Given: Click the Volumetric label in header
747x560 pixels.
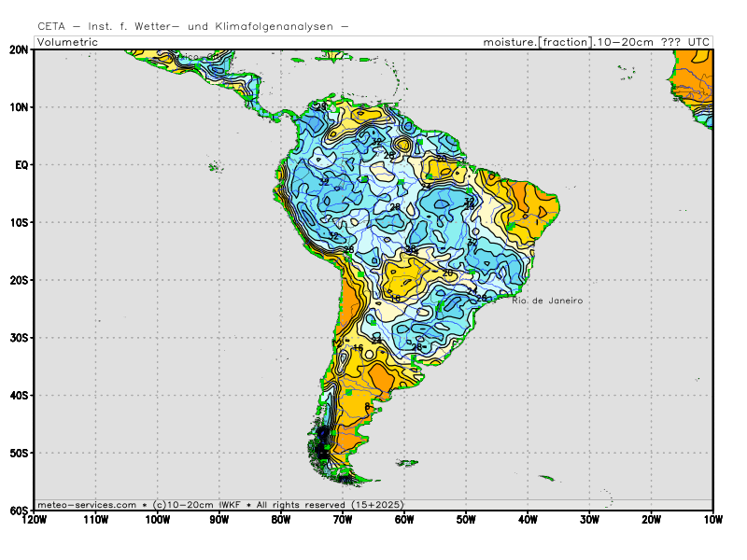Looking at the screenshot, I should click(x=69, y=42).
